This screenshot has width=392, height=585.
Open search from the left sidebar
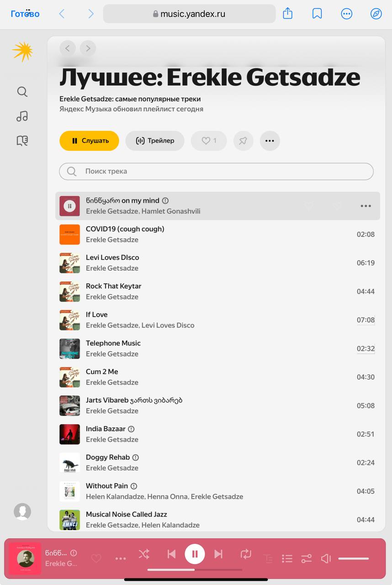tap(22, 92)
